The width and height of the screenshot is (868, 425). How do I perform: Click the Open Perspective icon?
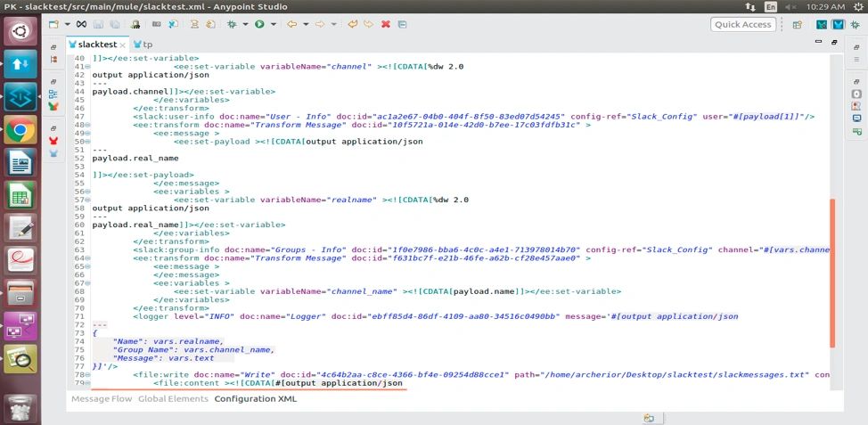point(797,24)
